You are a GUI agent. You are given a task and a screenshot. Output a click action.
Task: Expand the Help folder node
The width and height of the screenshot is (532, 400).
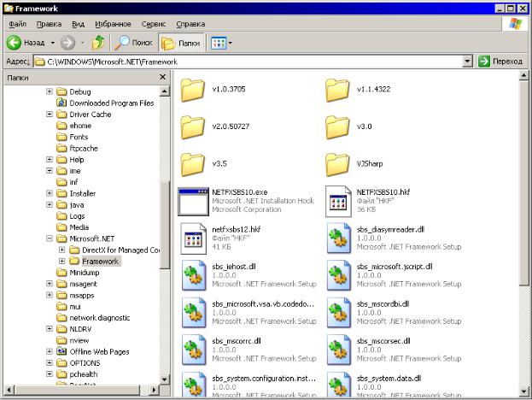pos(50,159)
